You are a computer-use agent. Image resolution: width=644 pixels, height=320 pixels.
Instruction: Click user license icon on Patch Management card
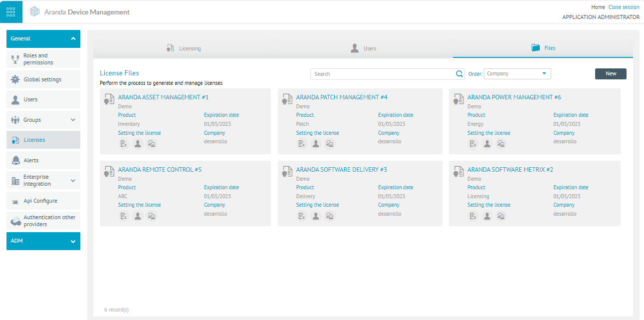pos(315,144)
